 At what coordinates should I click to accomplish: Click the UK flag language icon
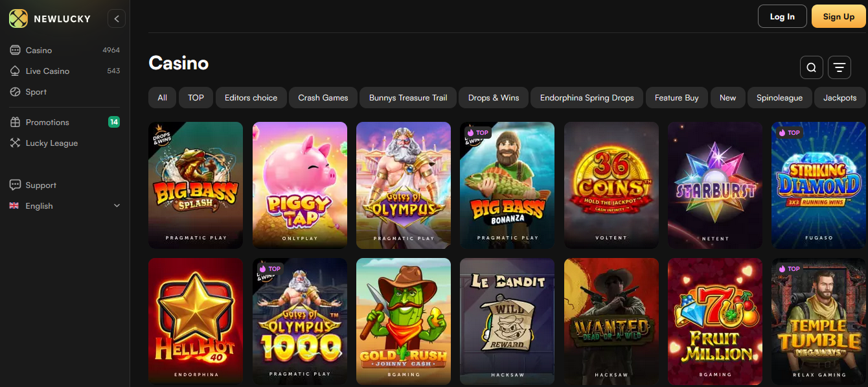pos(14,205)
